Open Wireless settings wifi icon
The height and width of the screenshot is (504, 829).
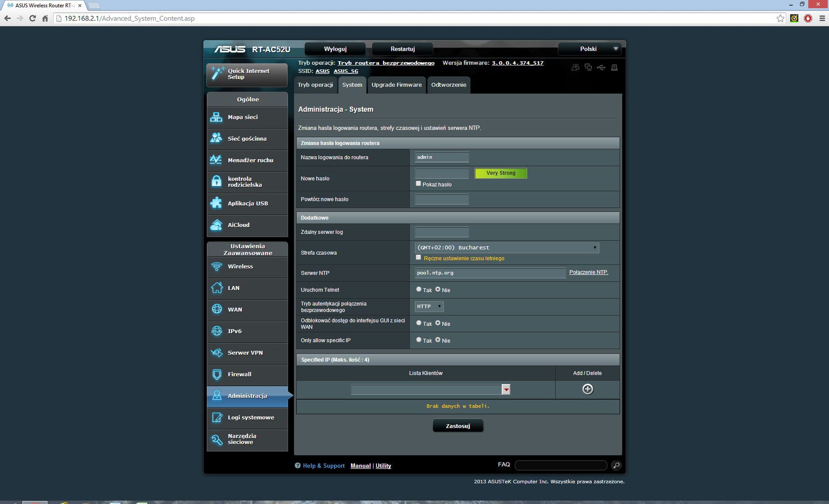click(x=217, y=266)
